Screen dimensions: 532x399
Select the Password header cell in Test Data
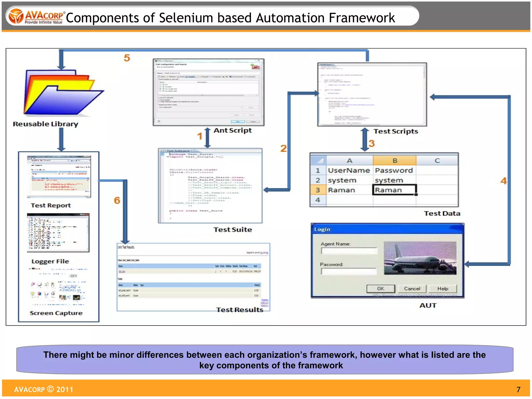pos(395,170)
